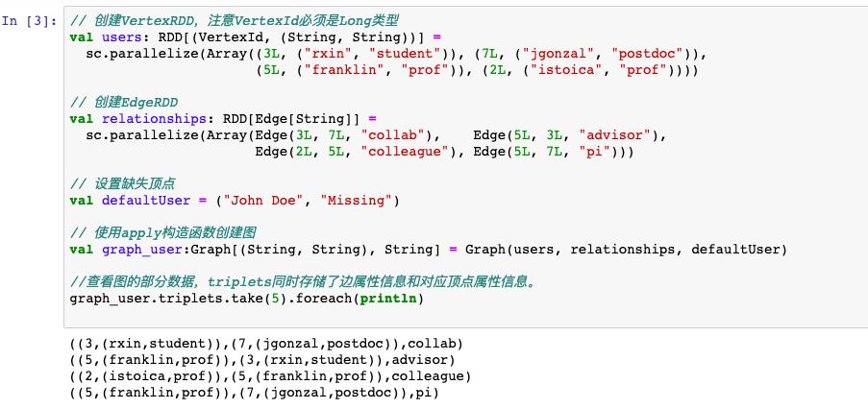Image resolution: width=868 pixels, height=409 pixels.
Task: Click the 创建EdgeRDD comment line
Action: tap(124, 102)
